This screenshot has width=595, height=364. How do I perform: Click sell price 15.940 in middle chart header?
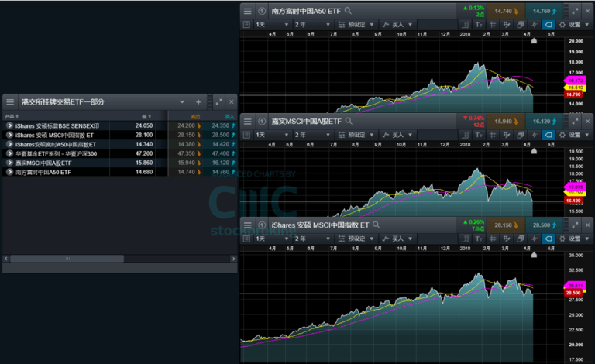[x=506, y=122]
